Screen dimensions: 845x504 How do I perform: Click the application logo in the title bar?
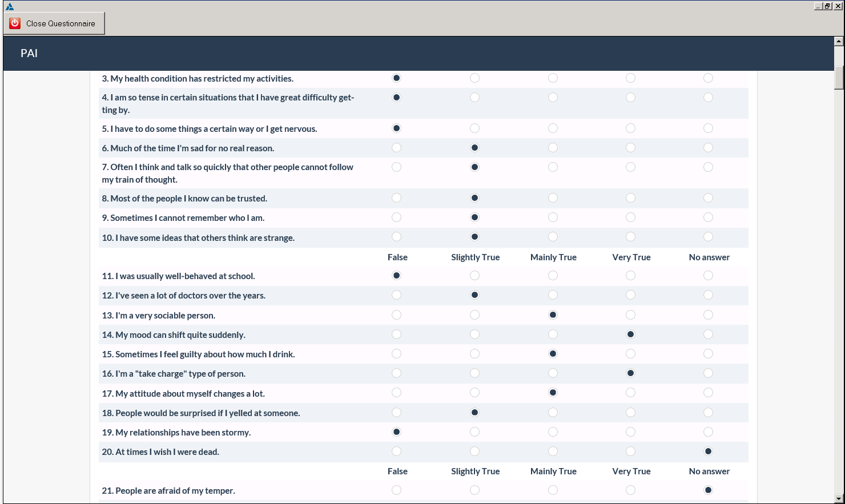pos(7,6)
